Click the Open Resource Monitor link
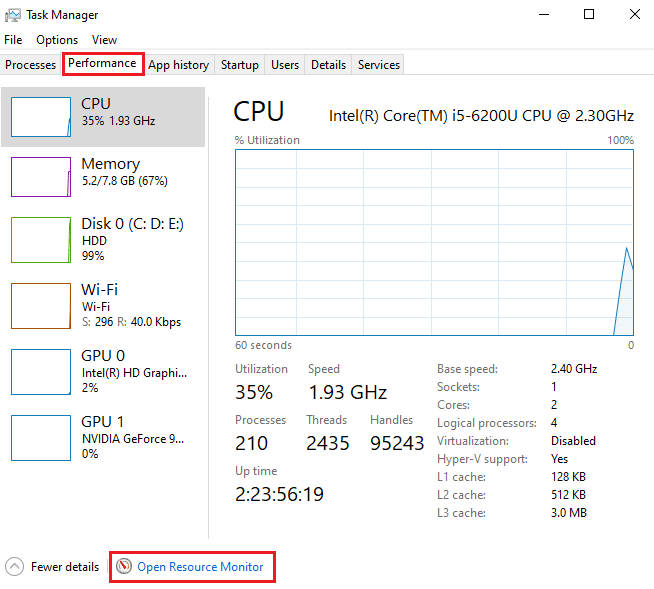Viewport: 654px width, 589px height. coord(200,566)
